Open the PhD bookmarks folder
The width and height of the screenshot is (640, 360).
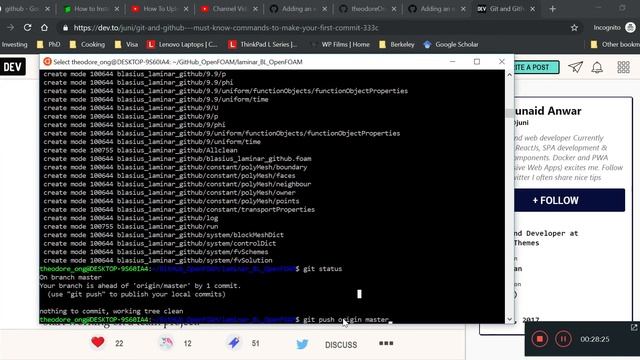coord(48,44)
